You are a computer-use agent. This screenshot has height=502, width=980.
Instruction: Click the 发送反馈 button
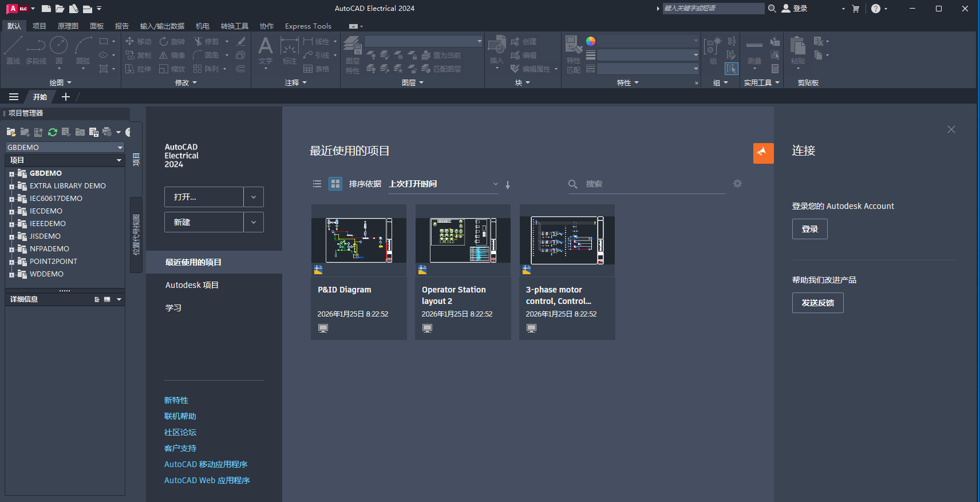(x=817, y=303)
